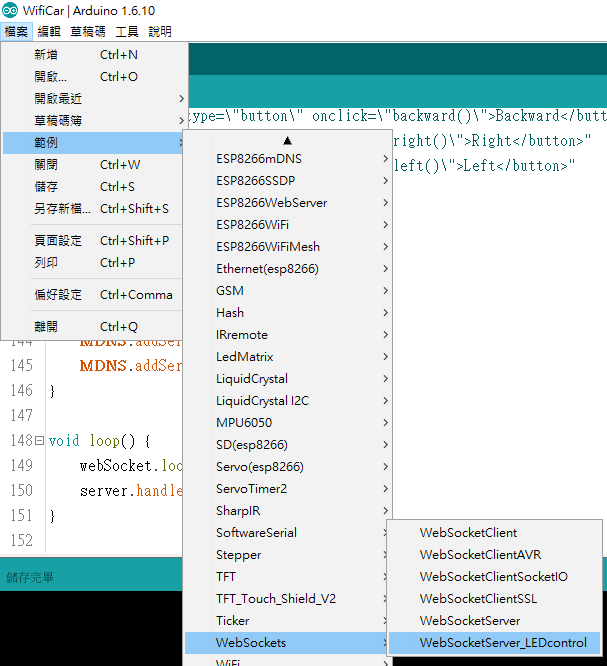Select the highlighted 範例 menu item
Image resolution: width=607 pixels, height=666 pixels.
coord(93,143)
